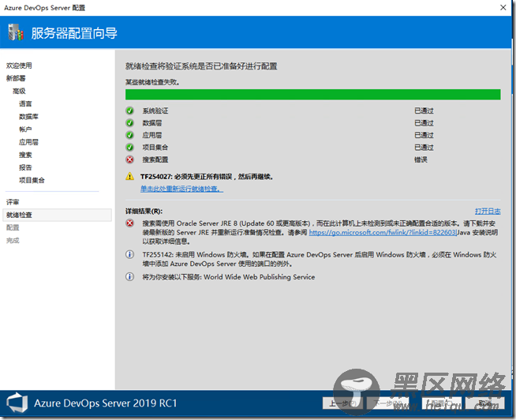
Task: Open the 评审 step in the sidebar
Action: click(13, 202)
